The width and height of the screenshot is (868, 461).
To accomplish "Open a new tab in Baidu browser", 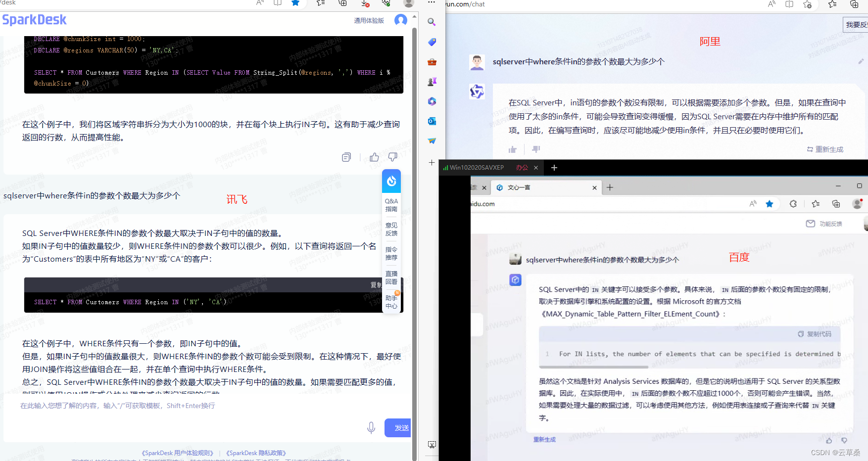I will (610, 187).
